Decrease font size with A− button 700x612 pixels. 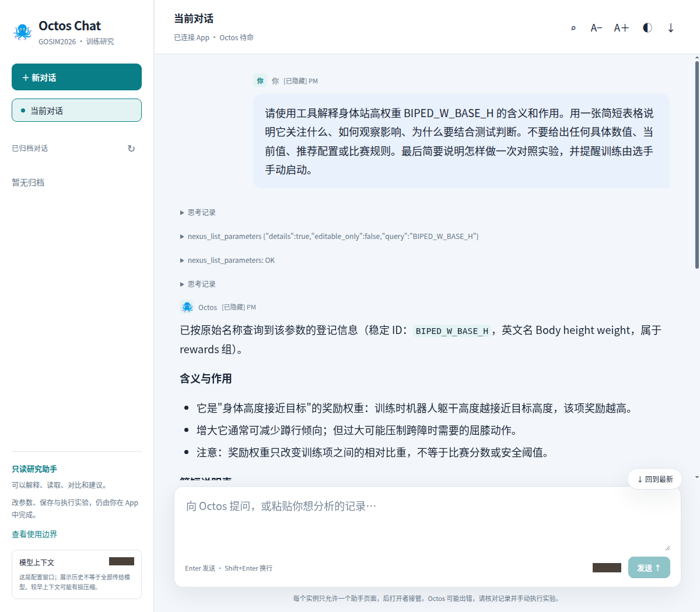pos(596,28)
